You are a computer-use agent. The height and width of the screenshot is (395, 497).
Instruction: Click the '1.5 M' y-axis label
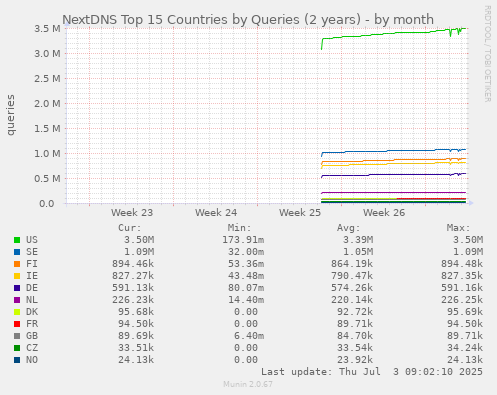pyautogui.click(x=47, y=129)
